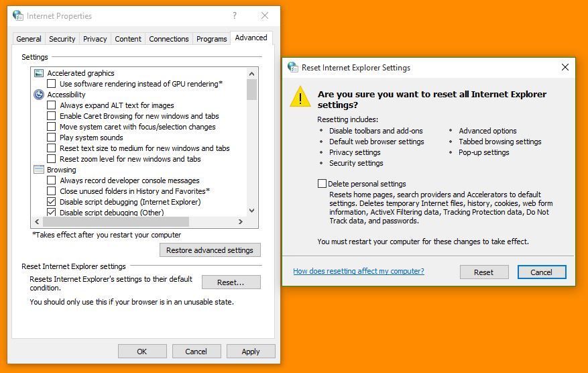Viewport: 588px width, 373px height.
Task: Switch to the Security tab
Action: [62, 39]
